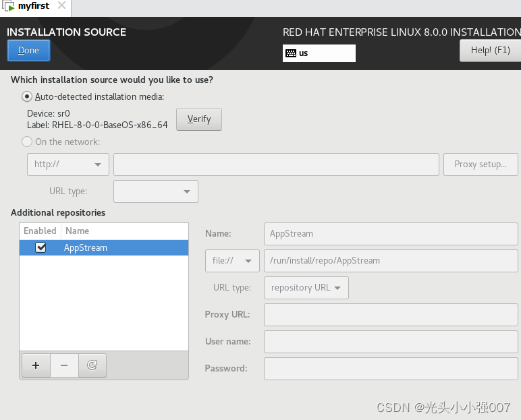
Task: Select the On the network radio button
Action: (27, 142)
